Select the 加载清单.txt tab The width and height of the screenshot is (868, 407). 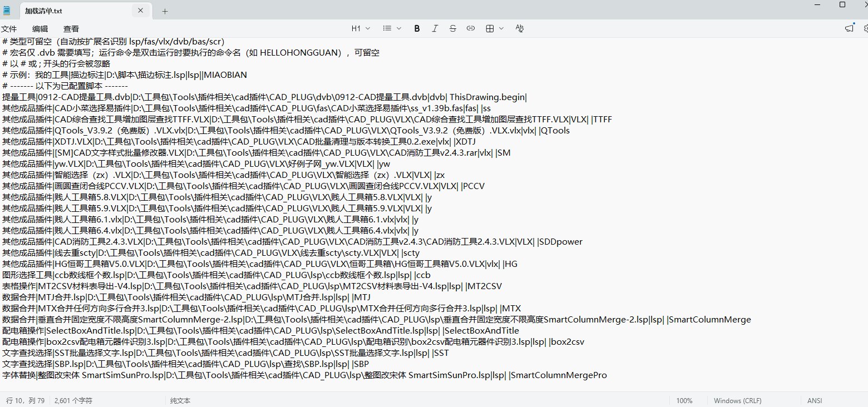click(x=85, y=11)
